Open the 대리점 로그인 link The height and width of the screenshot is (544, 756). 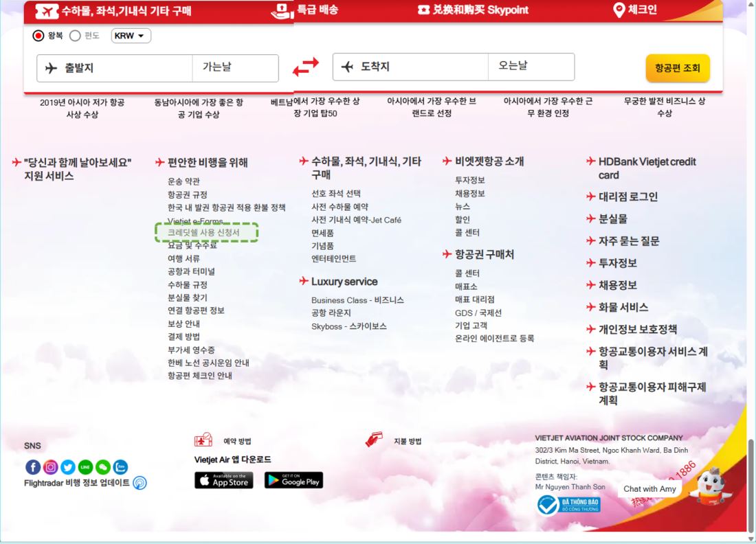pos(628,196)
